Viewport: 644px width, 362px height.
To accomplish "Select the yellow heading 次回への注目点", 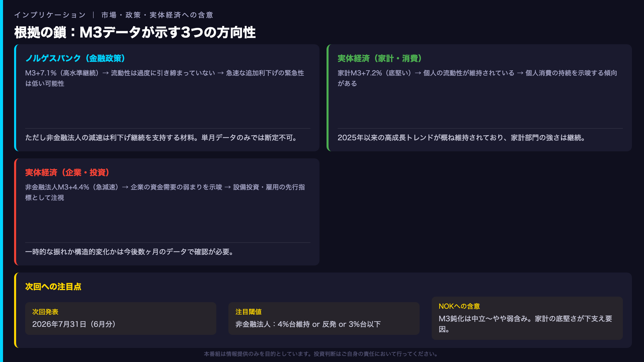I will [53, 287].
